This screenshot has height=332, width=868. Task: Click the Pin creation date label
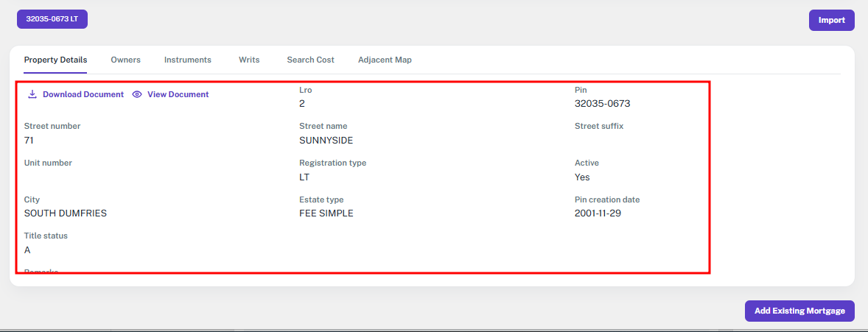tap(607, 199)
